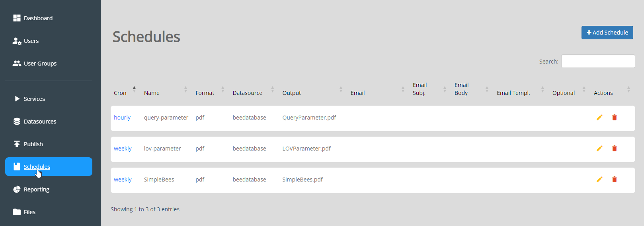644x226 pixels.
Task: Click the Schedules book icon
Action: [17, 166]
